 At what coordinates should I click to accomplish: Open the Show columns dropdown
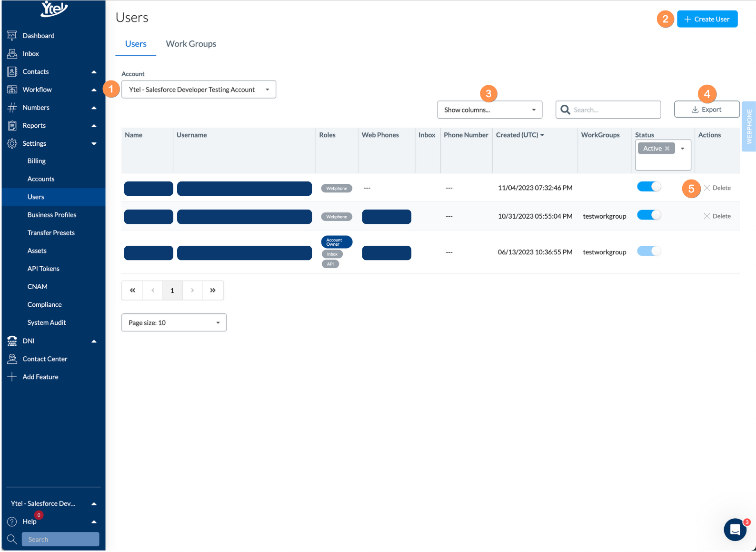pos(489,110)
